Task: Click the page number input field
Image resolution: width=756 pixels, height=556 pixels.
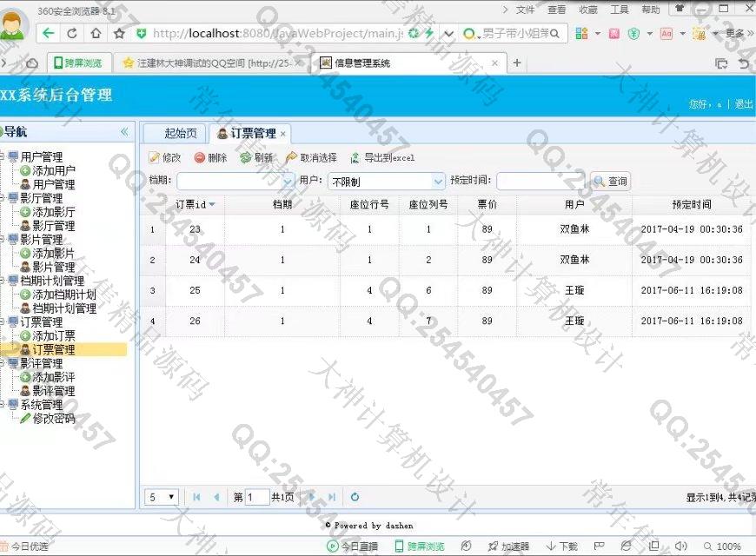Action: [x=257, y=497]
